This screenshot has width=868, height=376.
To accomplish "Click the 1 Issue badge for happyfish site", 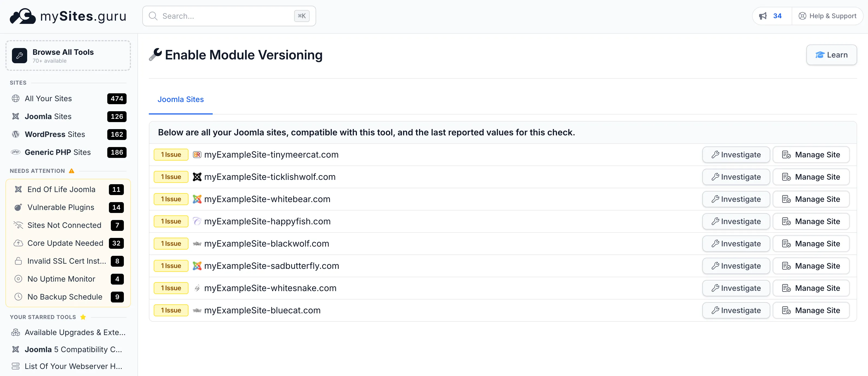I will click(x=171, y=221).
